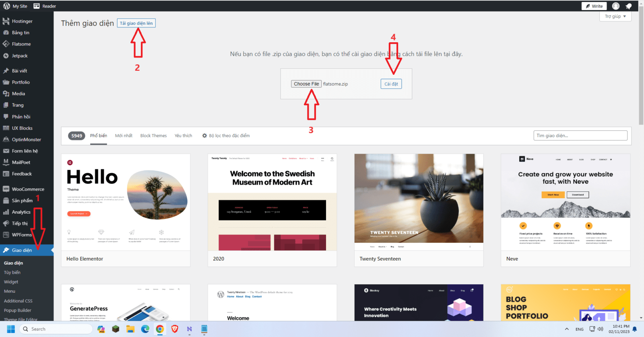The width and height of the screenshot is (644, 337).
Task: Focus the Tìm giao diện search field
Action: tap(580, 136)
